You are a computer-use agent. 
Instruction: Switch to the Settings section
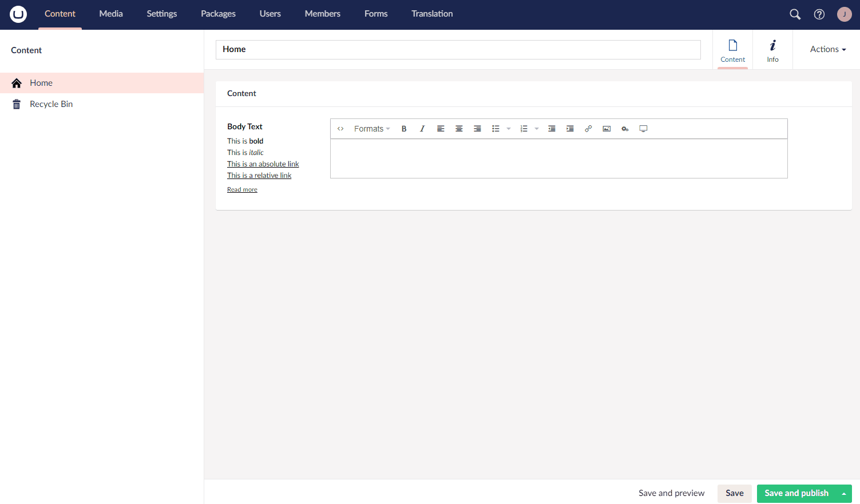161,14
